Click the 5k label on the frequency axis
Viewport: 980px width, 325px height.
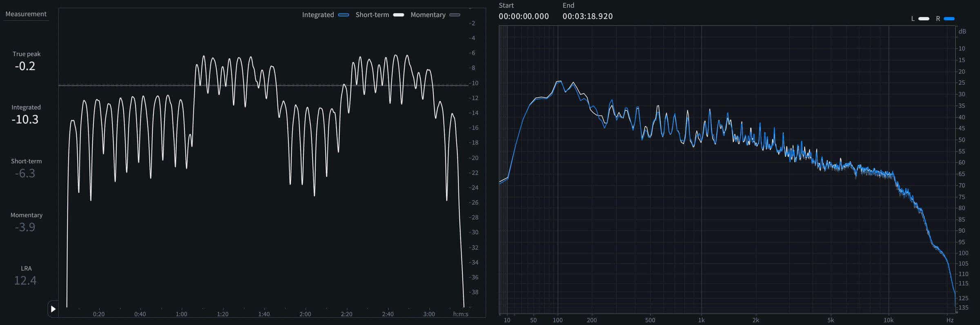coord(831,320)
